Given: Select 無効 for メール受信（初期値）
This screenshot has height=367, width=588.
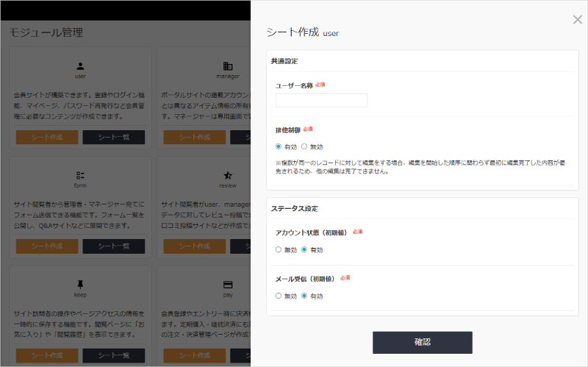Looking at the screenshot, I should [279, 296].
